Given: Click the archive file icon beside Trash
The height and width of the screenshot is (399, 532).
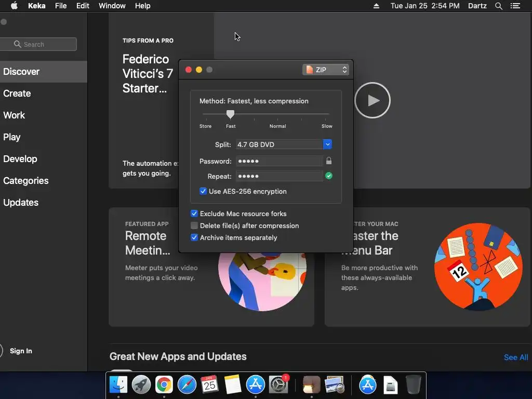Looking at the screenshot, I should pos(391,384).
